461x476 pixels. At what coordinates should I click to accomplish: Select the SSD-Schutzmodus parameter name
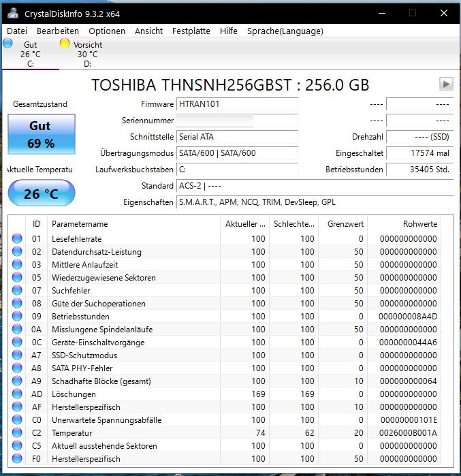tap(84, 355)
